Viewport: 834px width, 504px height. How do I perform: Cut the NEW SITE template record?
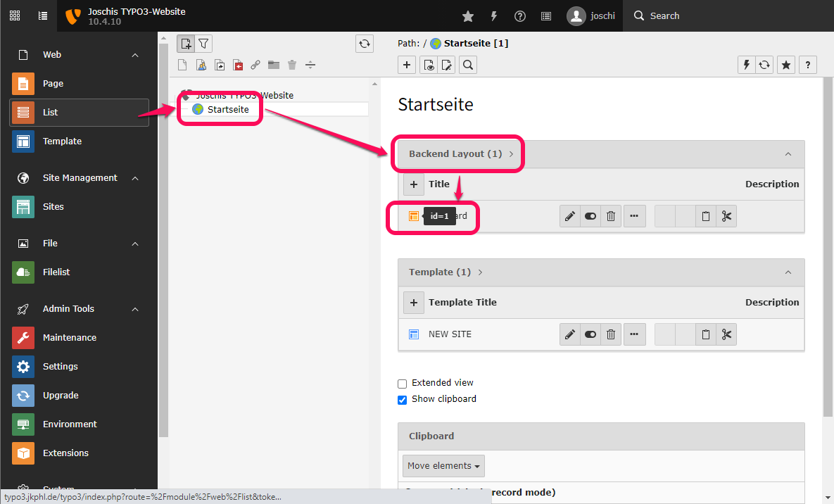pyautogui.click(x=726, y=334)
